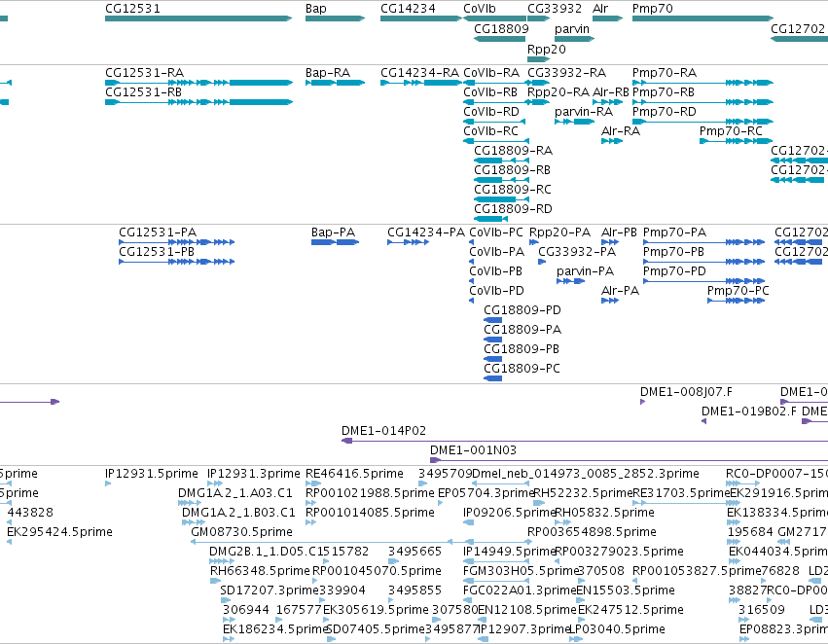828x644 pixels.
Task: Click the CoVIb gene label
Action: pos(480,9)
